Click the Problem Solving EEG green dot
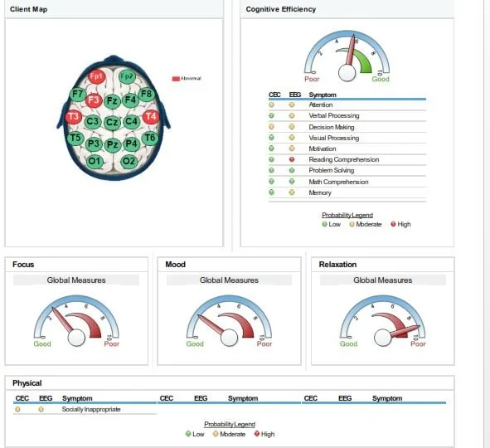 click(x=292, y=170)
